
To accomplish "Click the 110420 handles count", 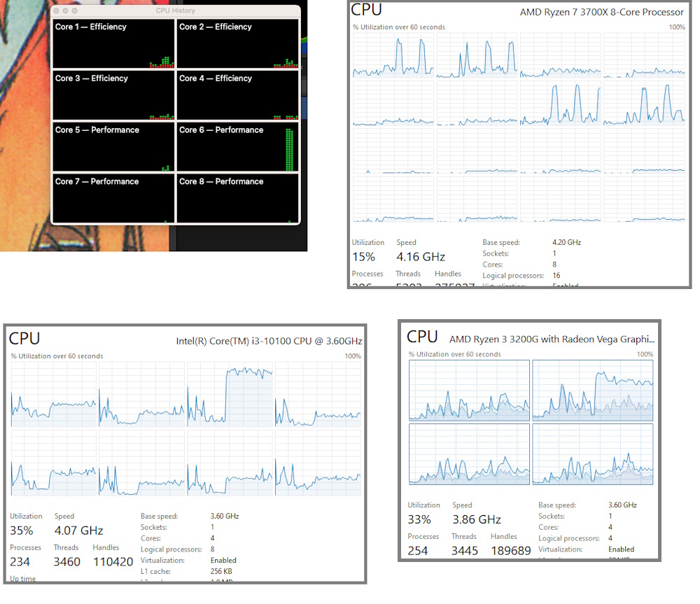I will click(x=113, y=561).
